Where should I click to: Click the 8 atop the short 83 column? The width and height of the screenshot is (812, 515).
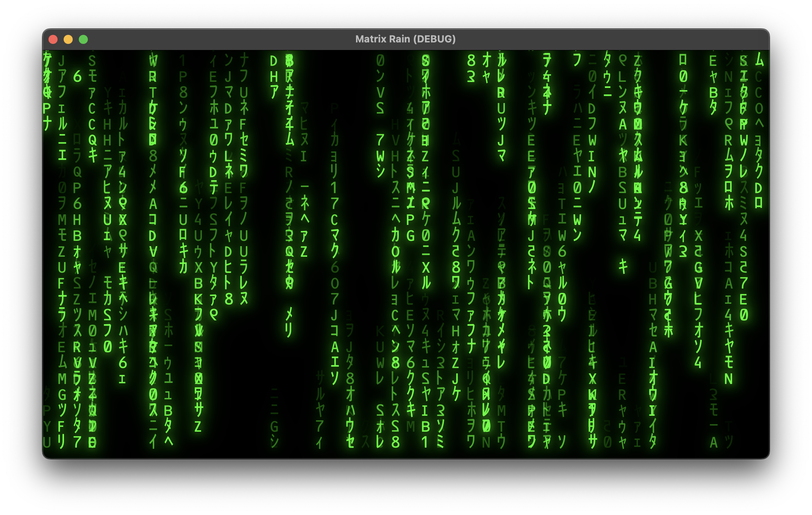tap(471, 61)
